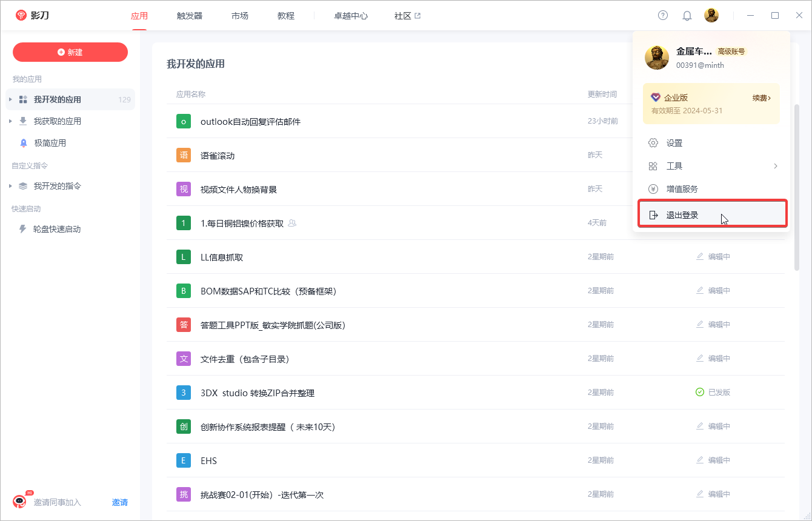Click the download icon beside 我获取的应用
Viewport: 812px width, 521px height.
23,121
